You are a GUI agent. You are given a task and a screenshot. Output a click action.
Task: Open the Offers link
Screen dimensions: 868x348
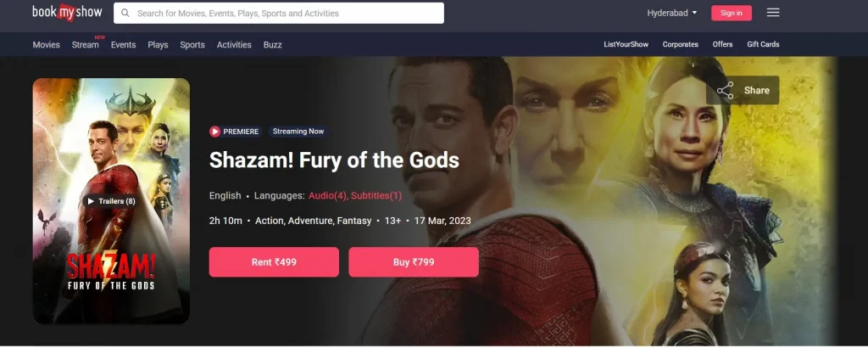pos(722,44)
